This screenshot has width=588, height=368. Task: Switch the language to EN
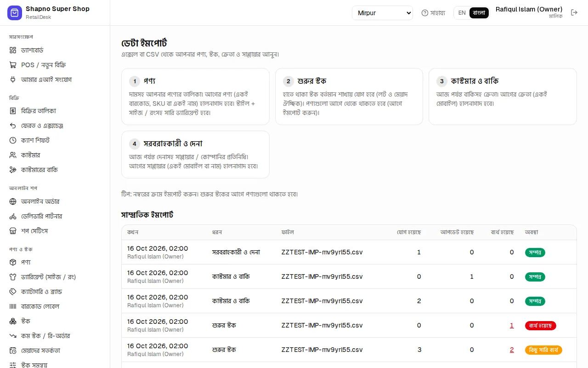pos(462,13)
